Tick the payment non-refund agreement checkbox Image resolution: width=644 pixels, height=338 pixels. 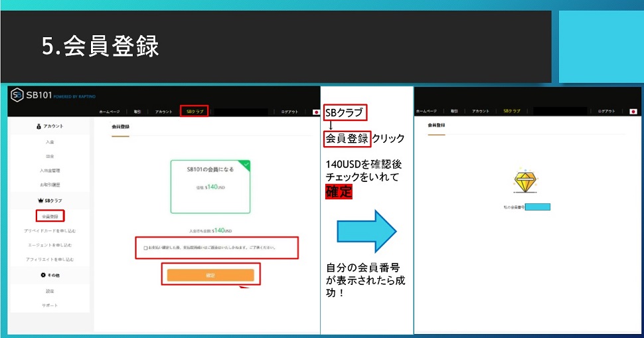point(145,248)
